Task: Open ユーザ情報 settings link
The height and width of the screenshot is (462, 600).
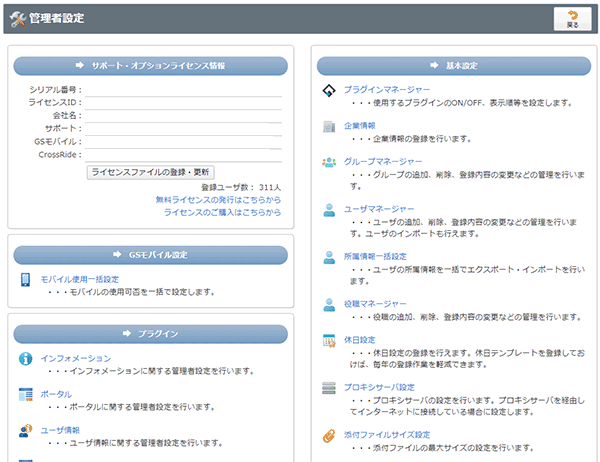Action: 60,430
